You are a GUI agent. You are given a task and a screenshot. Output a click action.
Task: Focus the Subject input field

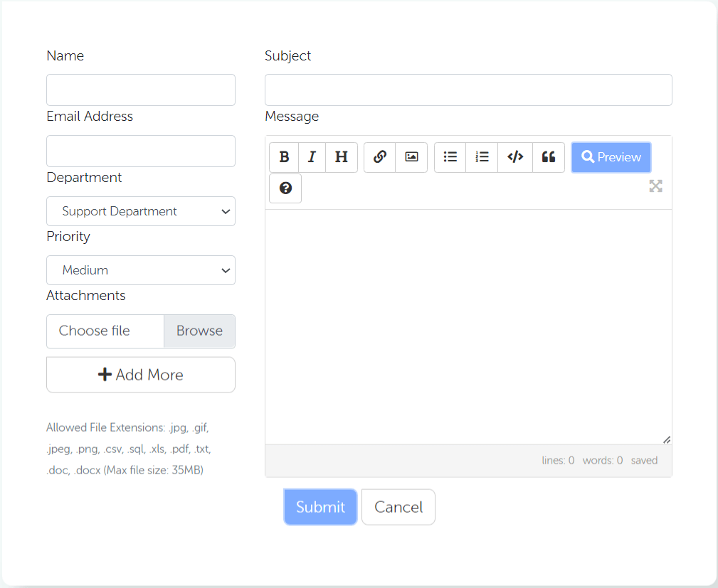(468, 90)
